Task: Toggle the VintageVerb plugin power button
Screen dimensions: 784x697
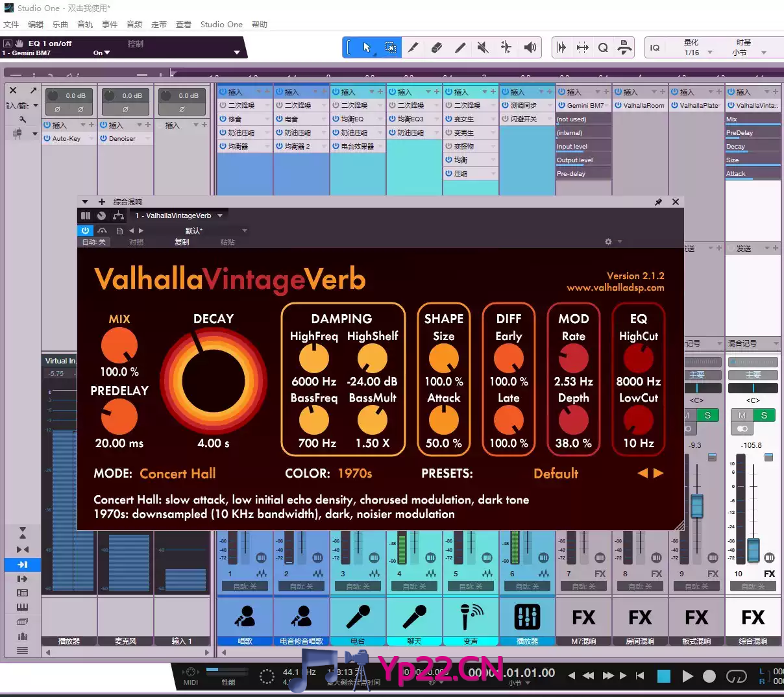Action: coord(86,230)
